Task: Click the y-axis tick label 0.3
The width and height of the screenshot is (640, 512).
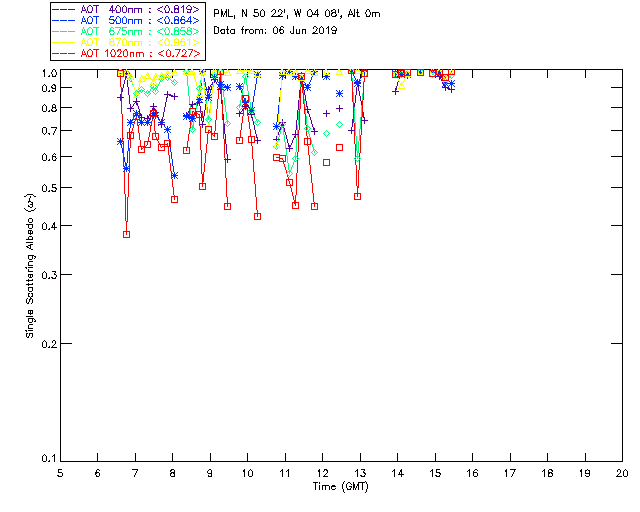Action: click(x=45, y=275)
